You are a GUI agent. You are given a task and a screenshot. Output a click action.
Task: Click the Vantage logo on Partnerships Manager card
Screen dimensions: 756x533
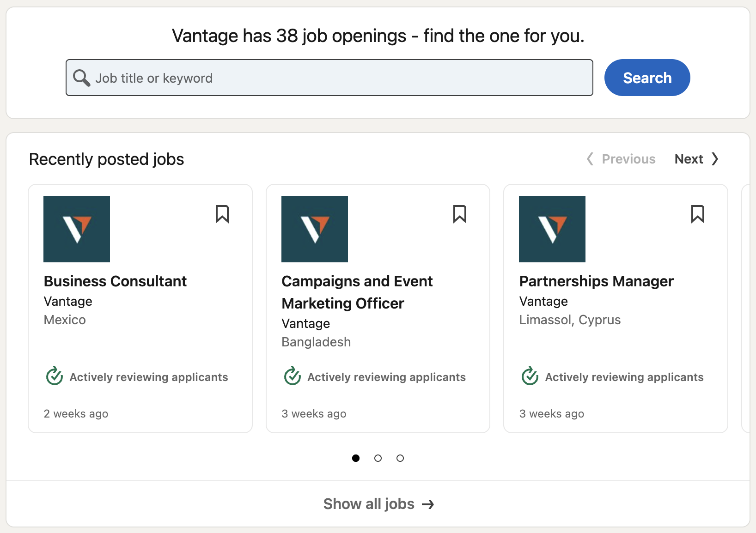[552, 229]
